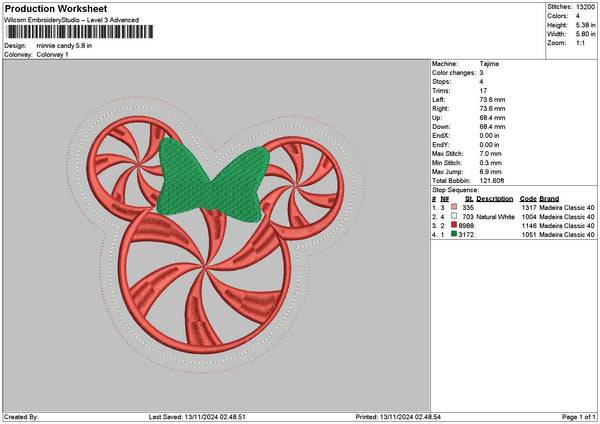Select the green 3172 thread color swatch

(454, 234)
